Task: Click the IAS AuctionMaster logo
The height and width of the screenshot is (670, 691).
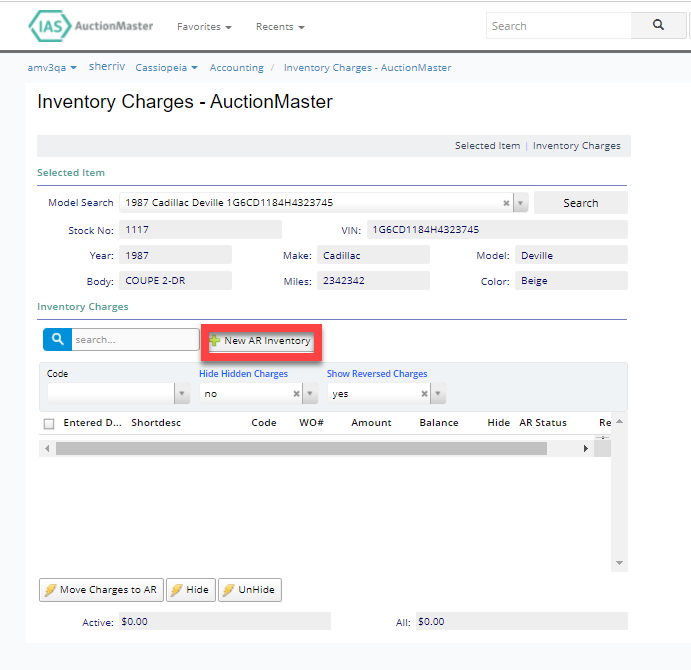Action: [91, 26]
